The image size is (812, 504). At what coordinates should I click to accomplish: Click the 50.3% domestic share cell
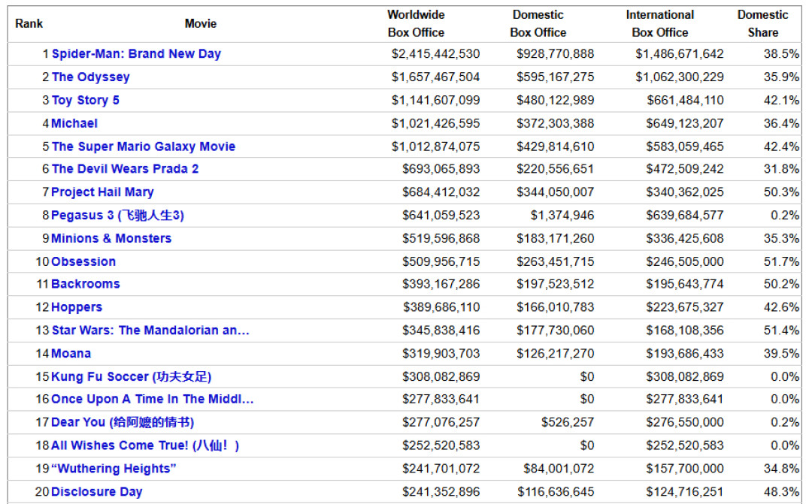(x=781, y=192)
